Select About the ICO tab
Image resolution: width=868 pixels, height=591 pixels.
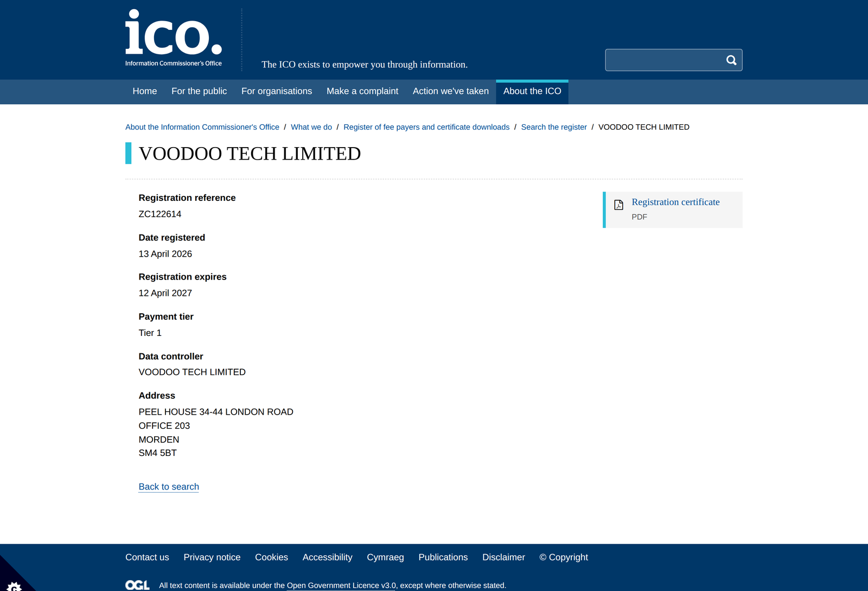(532, 92)
